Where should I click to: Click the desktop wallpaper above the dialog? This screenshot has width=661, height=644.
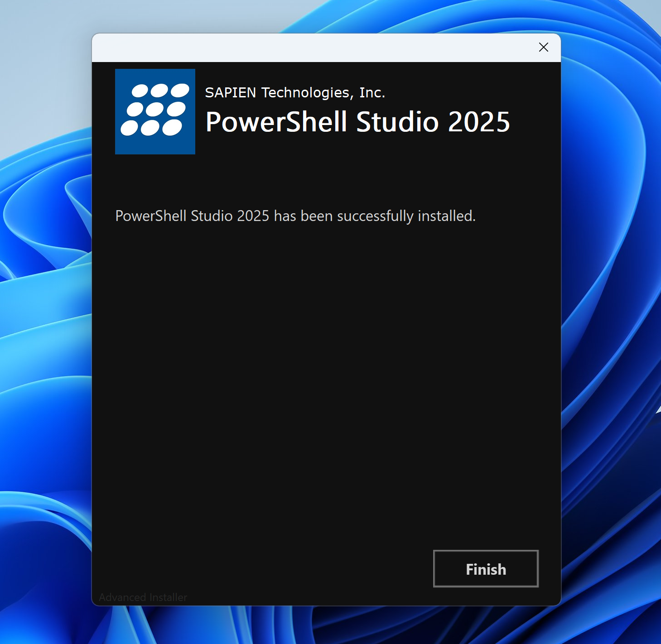[326, 16]
